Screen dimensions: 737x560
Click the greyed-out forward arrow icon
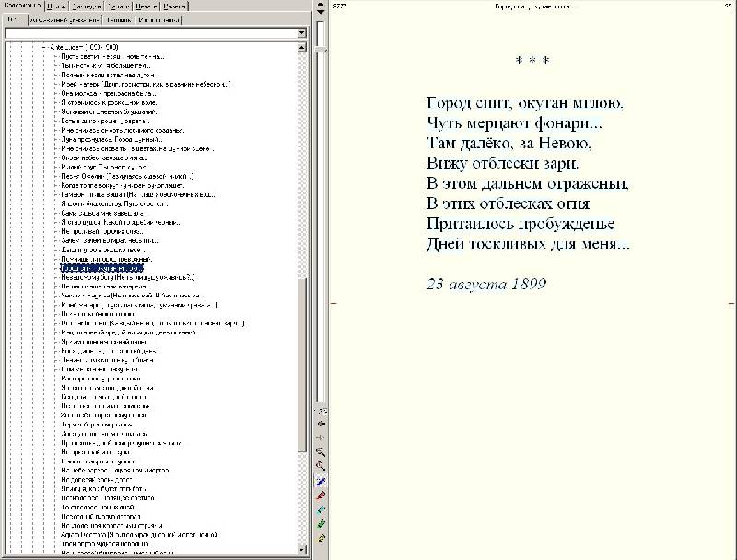pos(321,437)
